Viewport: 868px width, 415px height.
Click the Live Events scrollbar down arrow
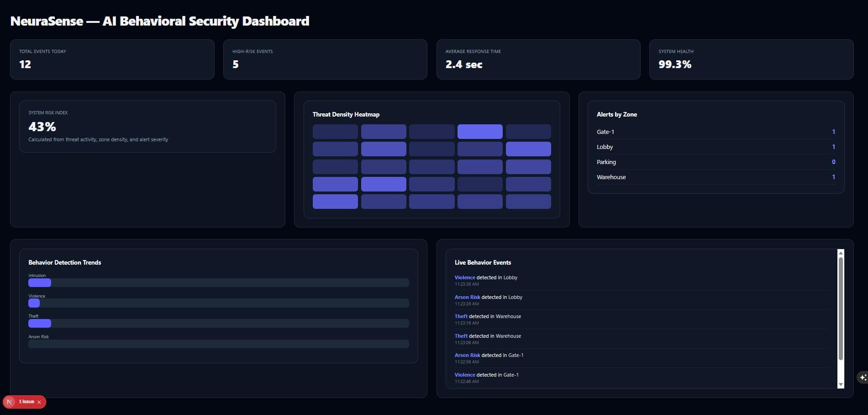(x=841, y=385)
